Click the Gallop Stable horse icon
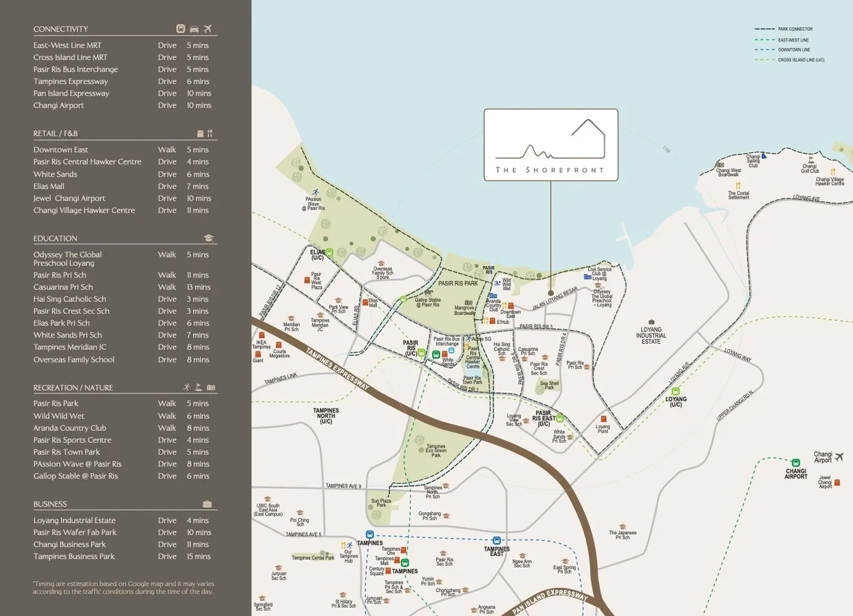This screenshot has width=853, height=616. pyautogui.click(x=430, y=293)
